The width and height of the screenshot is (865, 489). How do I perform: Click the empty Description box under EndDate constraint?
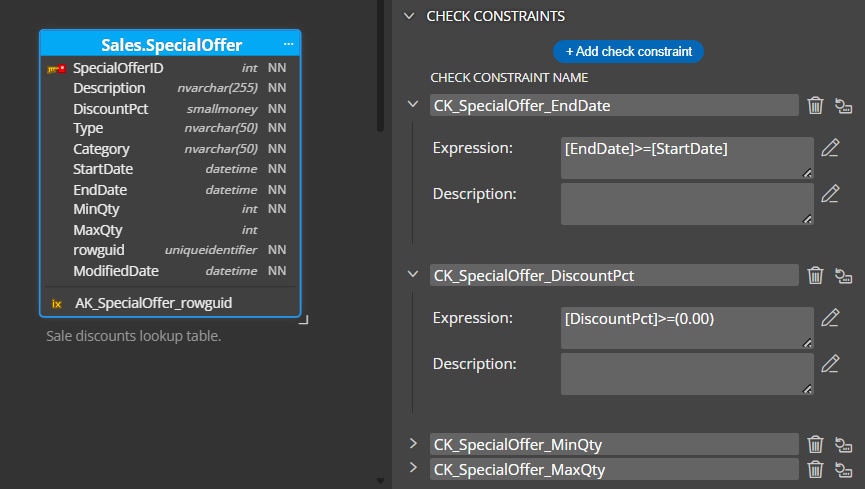point(687,204)
